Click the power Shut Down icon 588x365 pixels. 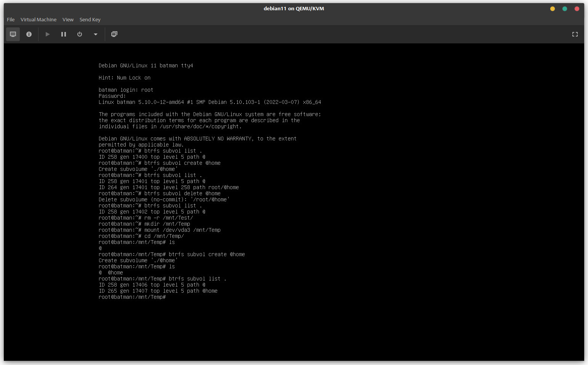pyautogui.click(x=80, y=34)
